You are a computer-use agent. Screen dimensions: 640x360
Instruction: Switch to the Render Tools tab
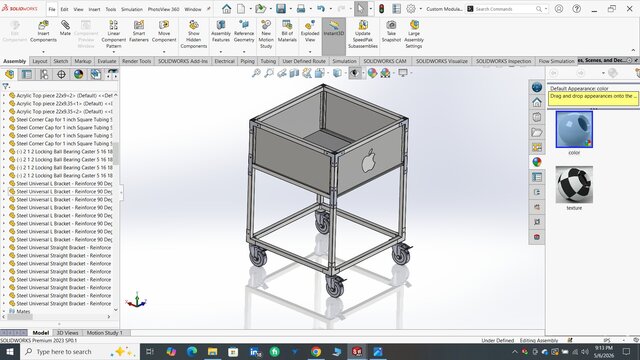[136, 61]
